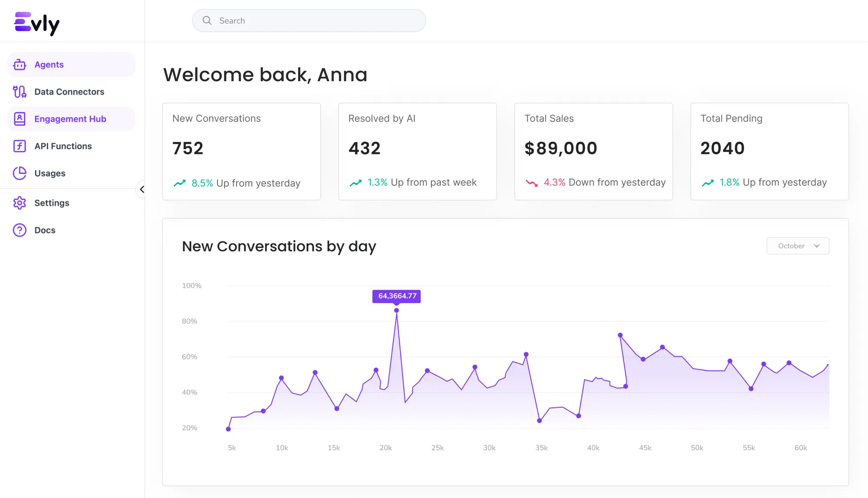Click the Docs question mark icon

19,230
